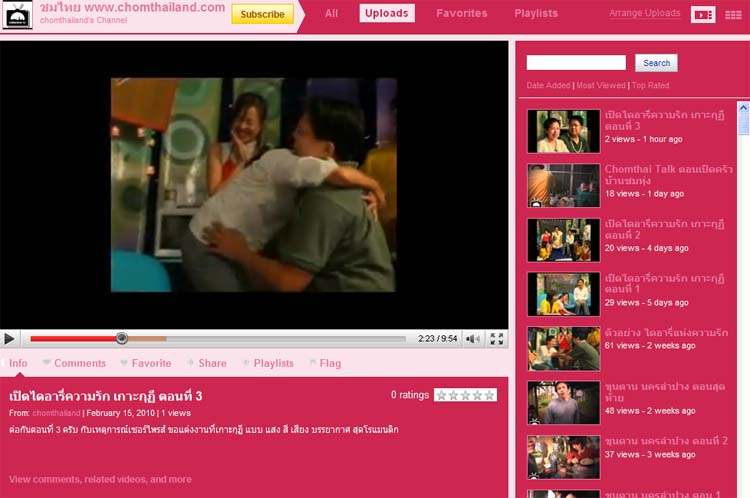Open thumbnail of video with 20 views
The image size is (750, 498).
tap(563, 240)
